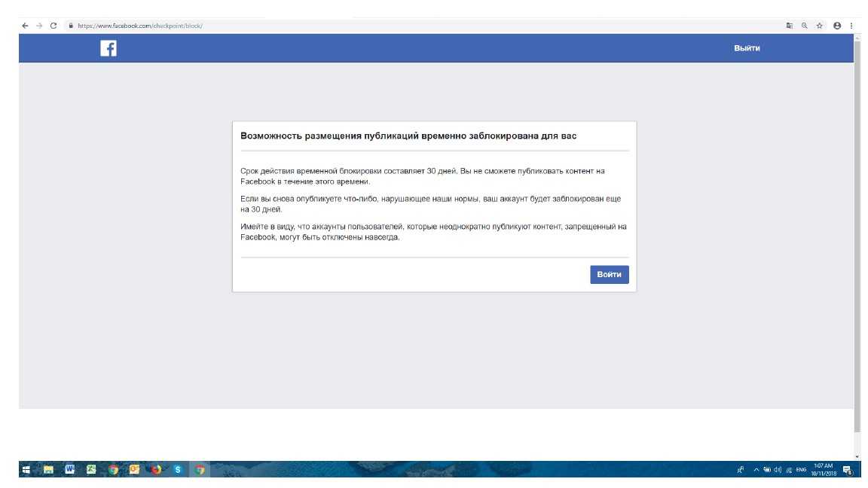Viewport: 868px width, 488px height.
Task: Open Outlook from the taskbar
Action: (x=135, y=469)
